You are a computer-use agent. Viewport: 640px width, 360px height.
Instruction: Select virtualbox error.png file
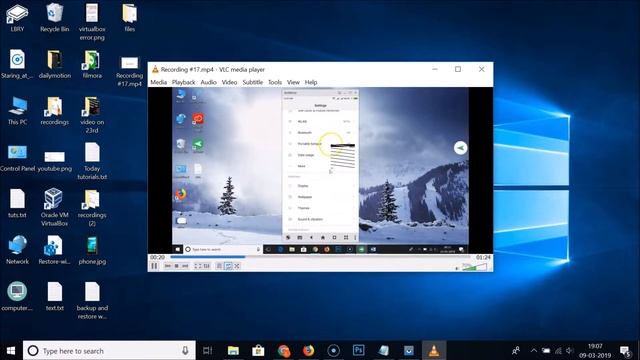click(92, 22)
